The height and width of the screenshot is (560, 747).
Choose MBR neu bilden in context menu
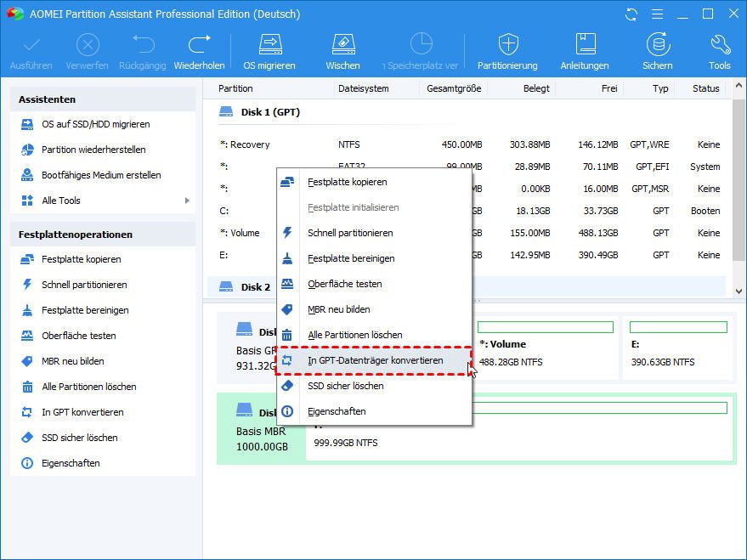[375, 309]
